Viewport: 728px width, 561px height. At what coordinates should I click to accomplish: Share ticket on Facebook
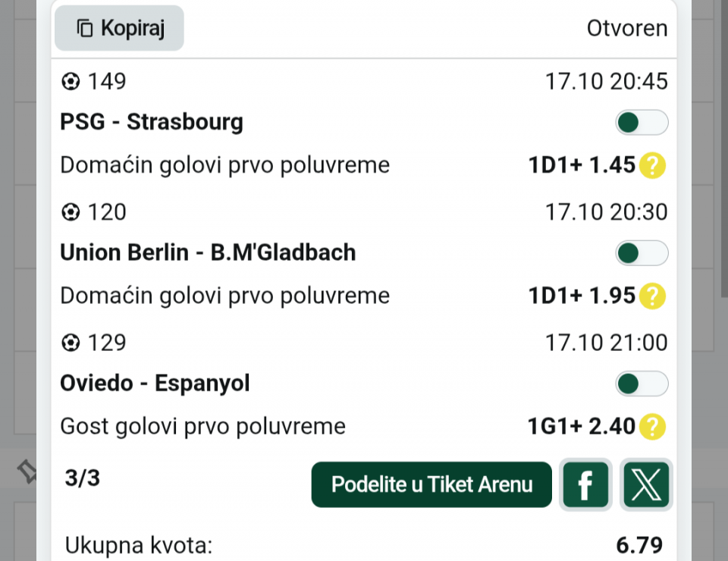585,484
